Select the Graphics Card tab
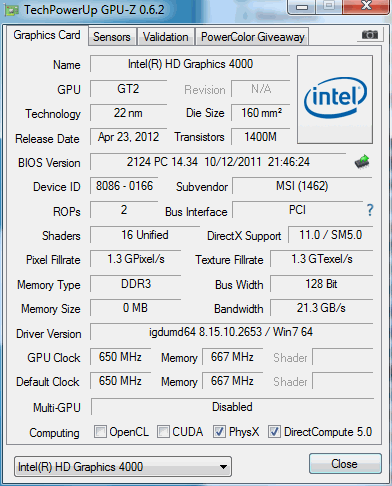This screenshot has width=392, height=486. pos(47,35)
